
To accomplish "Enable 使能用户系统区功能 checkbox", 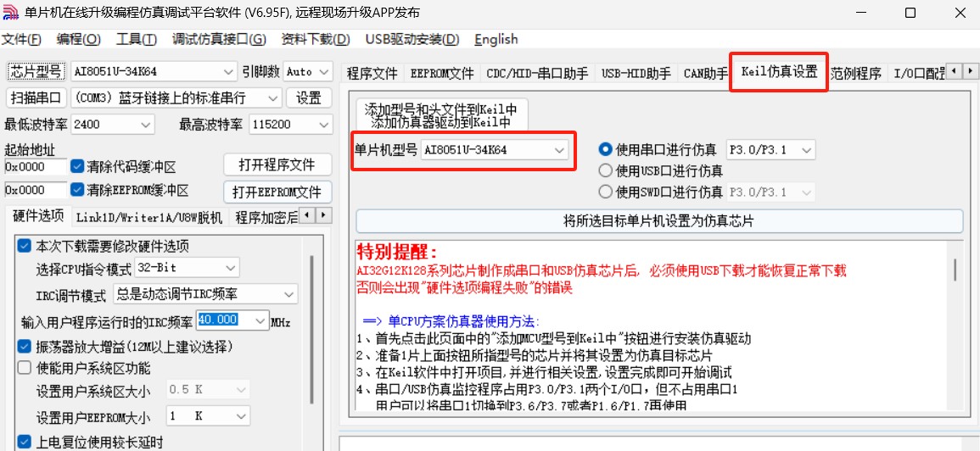I will pos(25,367).
